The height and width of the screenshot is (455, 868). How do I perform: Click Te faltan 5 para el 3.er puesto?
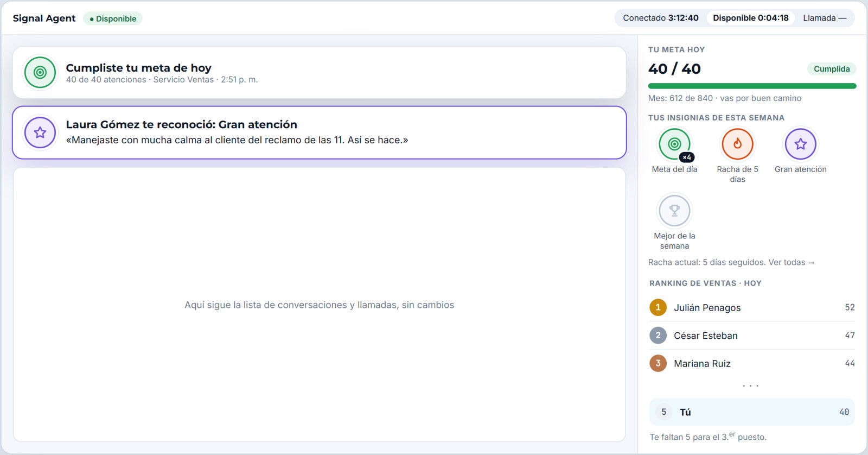point(708,437)
